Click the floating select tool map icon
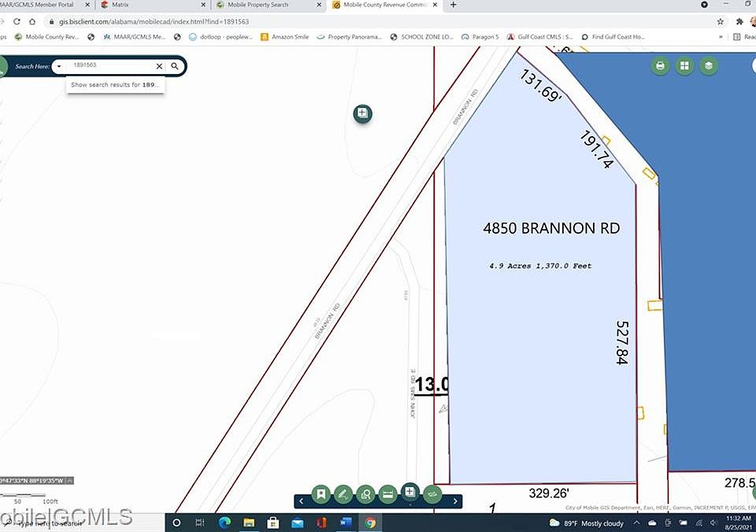 point(362,114)
